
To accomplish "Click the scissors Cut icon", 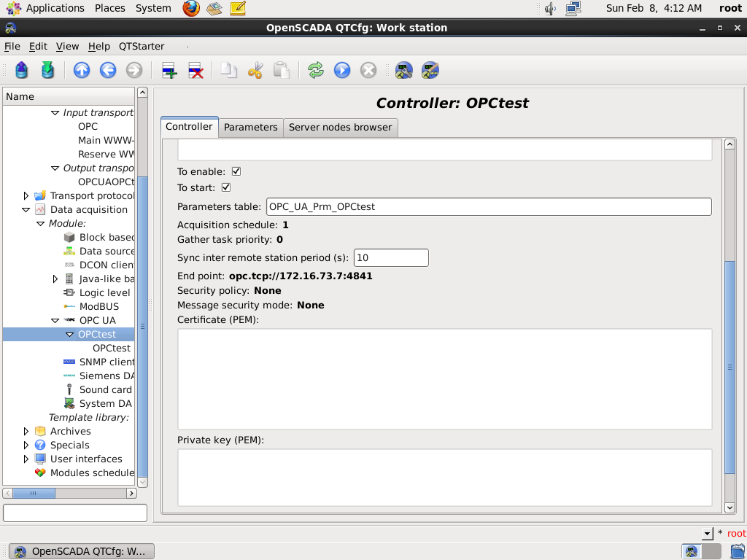I will (x=255, y=71).
